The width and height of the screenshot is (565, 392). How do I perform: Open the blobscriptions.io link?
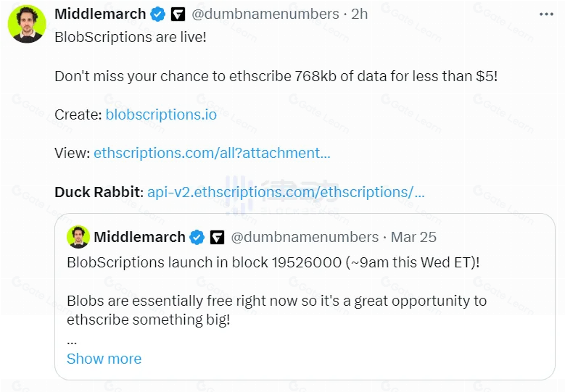[x=161, y=114]
